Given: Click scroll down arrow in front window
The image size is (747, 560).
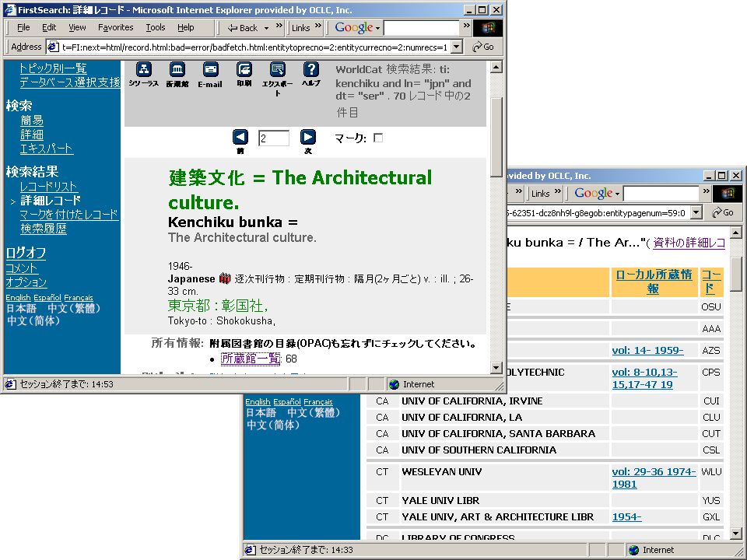Looking at the screenshot, I should [x=496, y=368].
